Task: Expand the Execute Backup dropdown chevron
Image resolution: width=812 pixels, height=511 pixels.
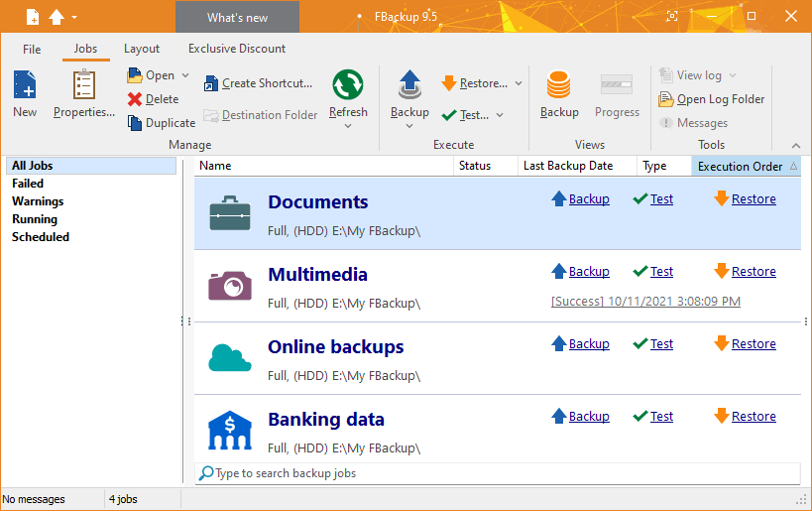Action: 409,126
